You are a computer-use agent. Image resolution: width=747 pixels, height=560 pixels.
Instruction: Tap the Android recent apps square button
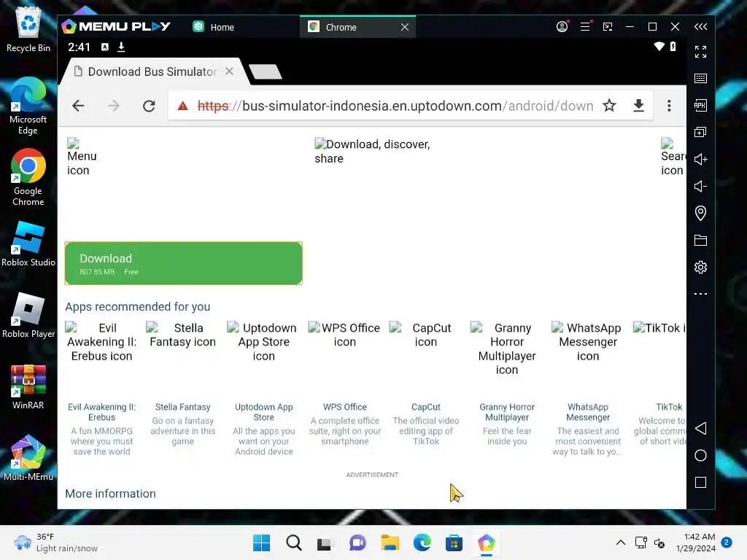pyautogui.click(x=700, y=483)
